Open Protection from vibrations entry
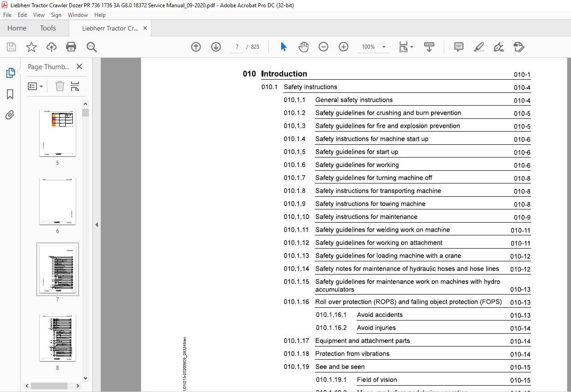The width and height of the screenshot is (571, 392). coord(407,354)
